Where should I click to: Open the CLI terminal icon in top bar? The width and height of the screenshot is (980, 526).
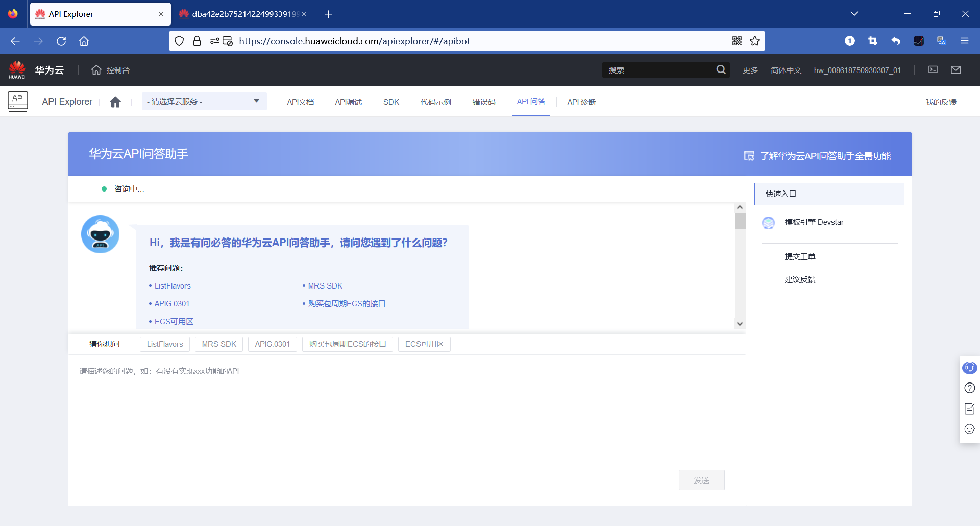933,70
